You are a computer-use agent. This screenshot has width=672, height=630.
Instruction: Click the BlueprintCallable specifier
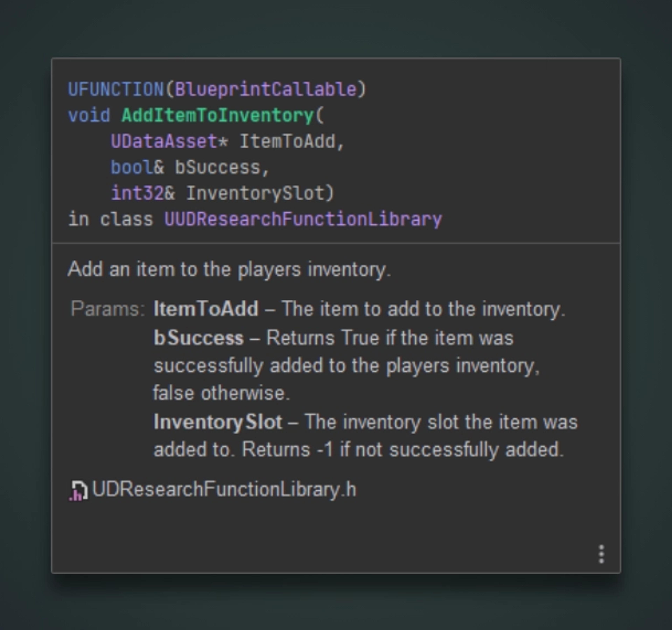coord(266,90)
